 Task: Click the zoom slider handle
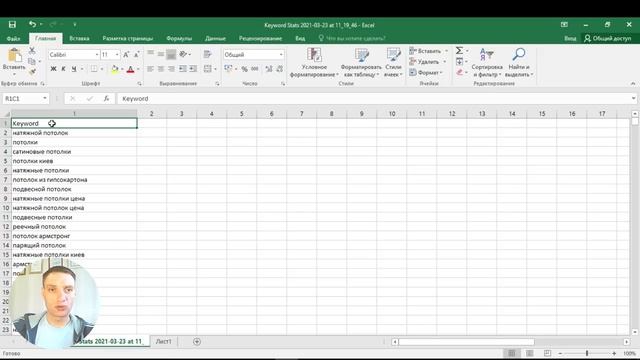point(587,353)
